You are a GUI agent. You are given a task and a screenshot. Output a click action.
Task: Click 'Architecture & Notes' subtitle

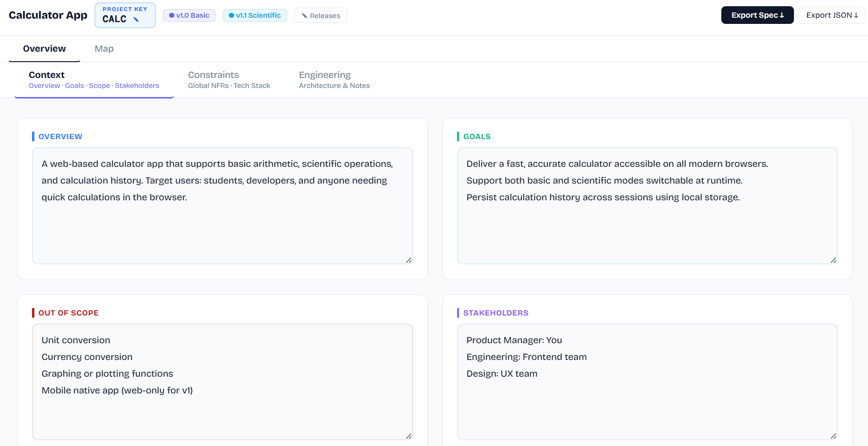click(334, 86)
